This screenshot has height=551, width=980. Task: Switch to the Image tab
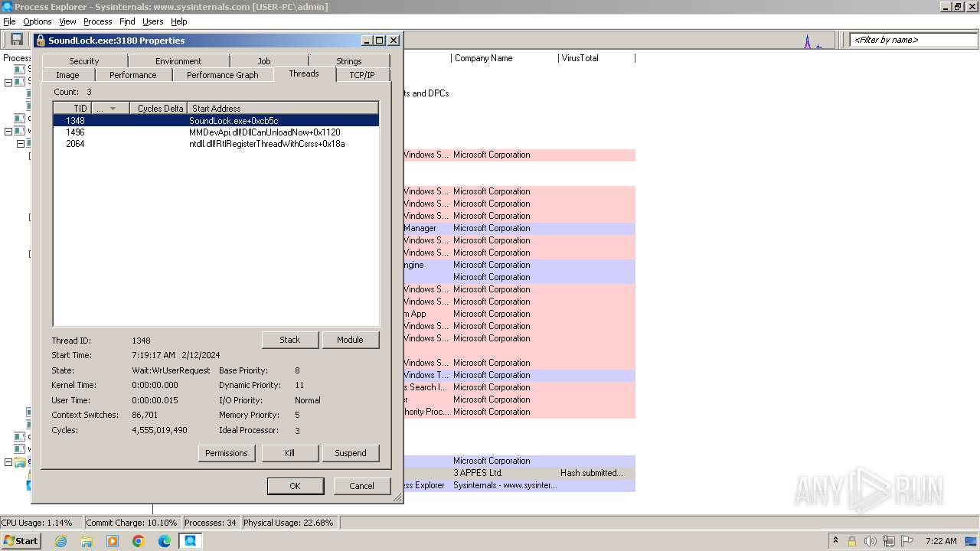click(x=67, y=75)
